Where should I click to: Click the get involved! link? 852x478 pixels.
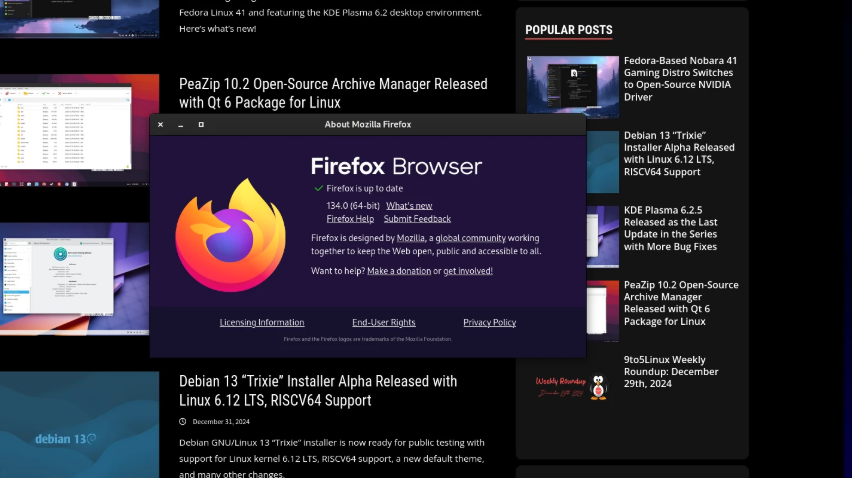(468, 271)
